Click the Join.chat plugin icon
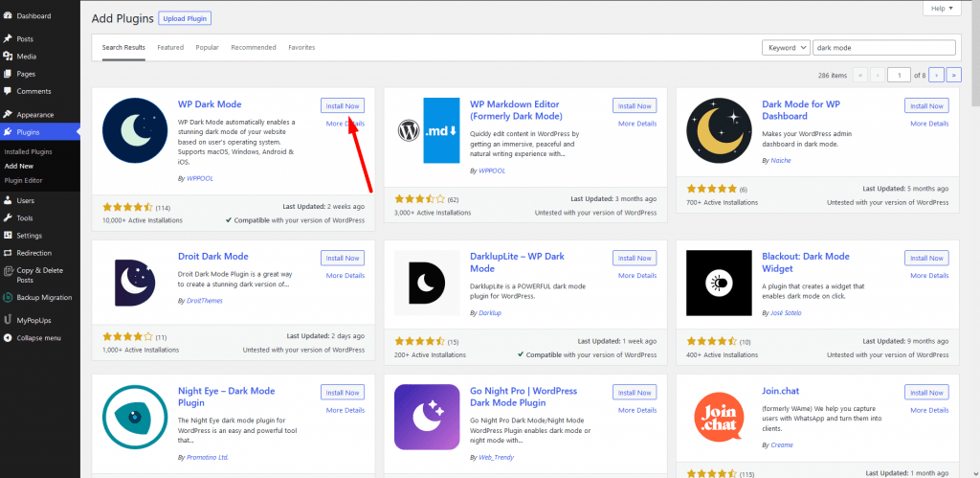980x478 pixels. (720, 418)
